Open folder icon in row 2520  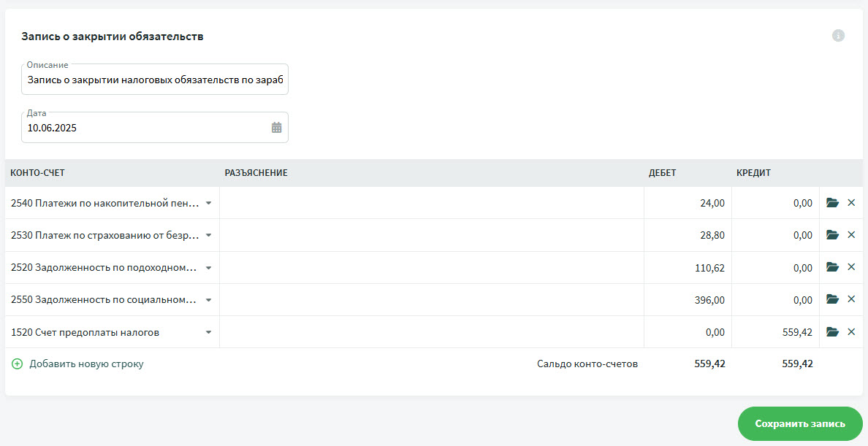click(832, 266)
